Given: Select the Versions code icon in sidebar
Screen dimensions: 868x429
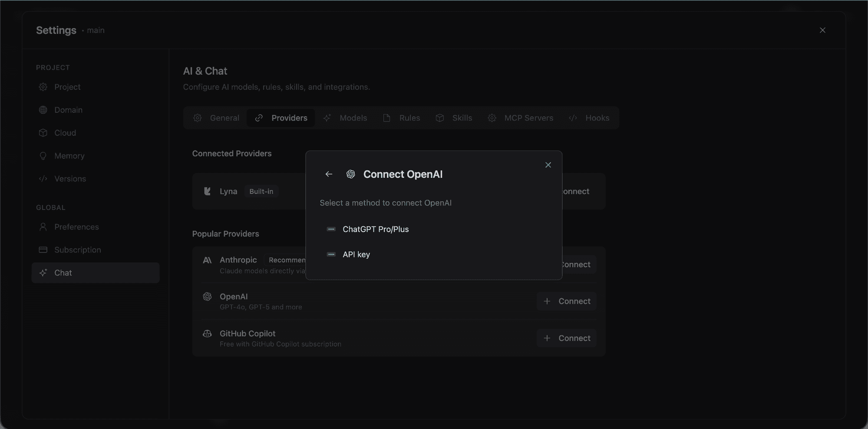Looking at the screenshot, I should tap(43, 179).
